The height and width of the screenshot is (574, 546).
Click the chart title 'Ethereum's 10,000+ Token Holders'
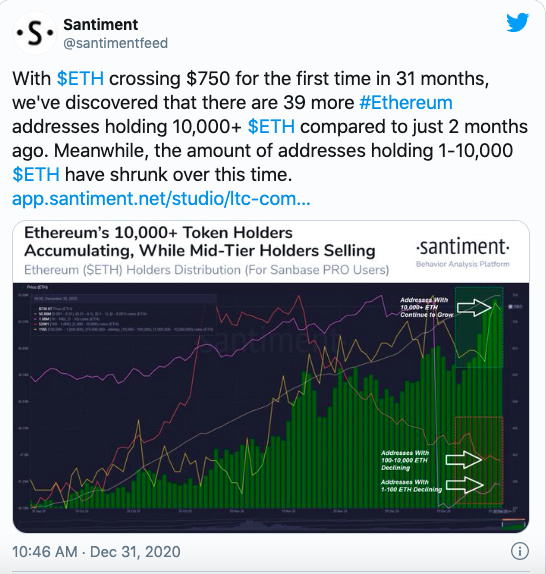point(158,232)
